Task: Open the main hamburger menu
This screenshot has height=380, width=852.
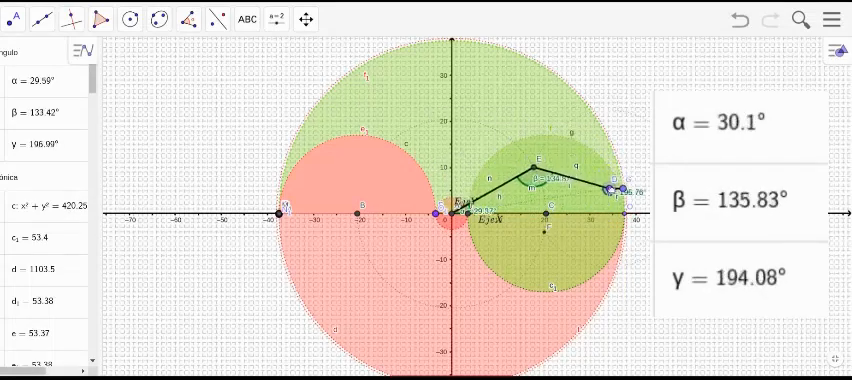Action: click(x=831, y=20)
